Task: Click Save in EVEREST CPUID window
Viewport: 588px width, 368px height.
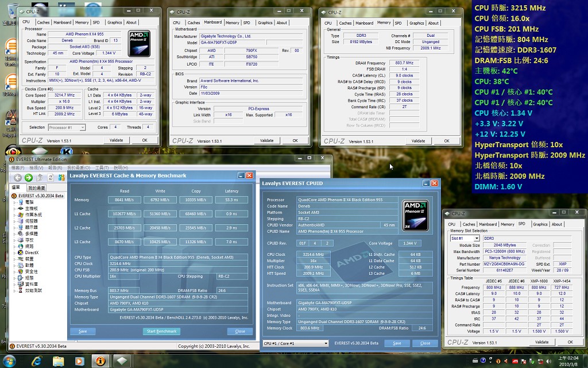Action: click(397, 343)
